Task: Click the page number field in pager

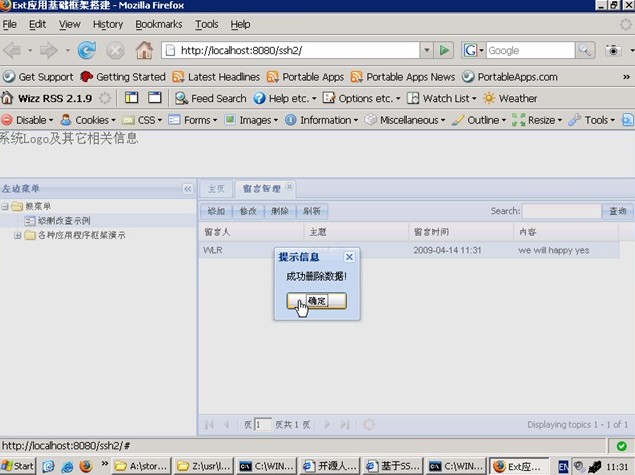Action: tap(262, 424)
